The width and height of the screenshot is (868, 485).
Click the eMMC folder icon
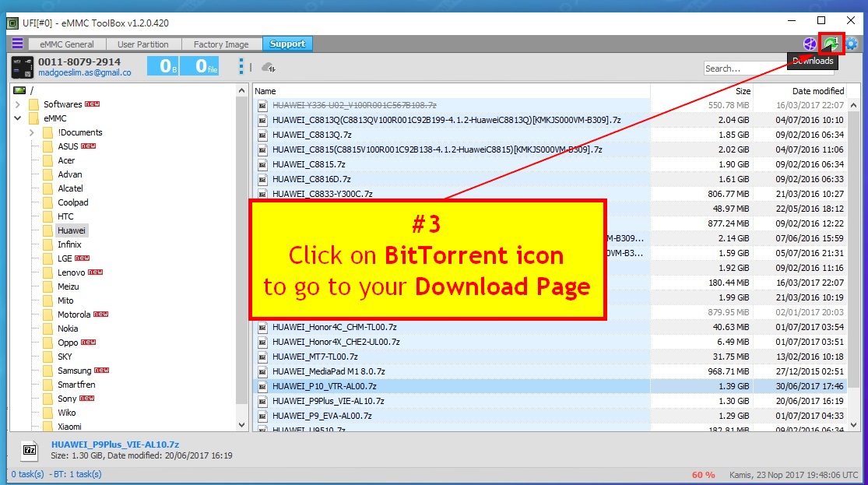pos(34,118)
